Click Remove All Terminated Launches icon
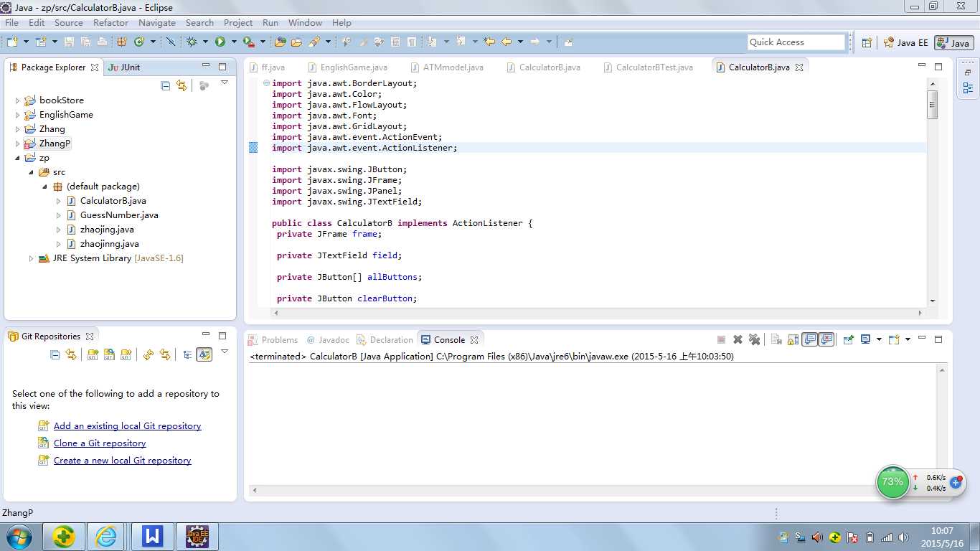The height and width of the screenshot is (551, 980). pos(755,340)
